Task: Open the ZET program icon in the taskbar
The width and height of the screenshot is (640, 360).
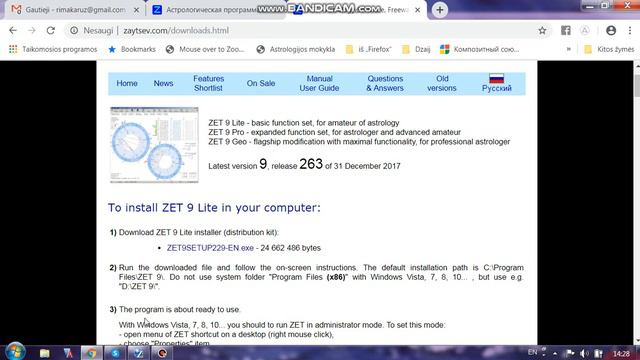Action: (x=139, y=353)
